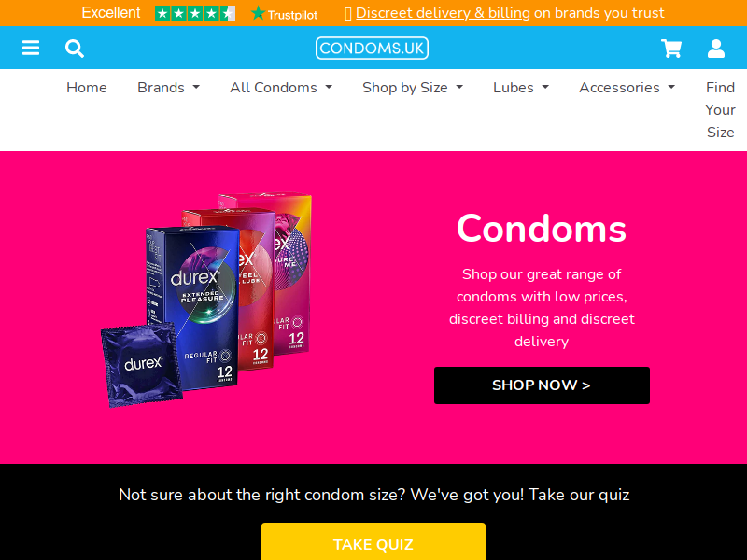Click the user account icon

715,49
